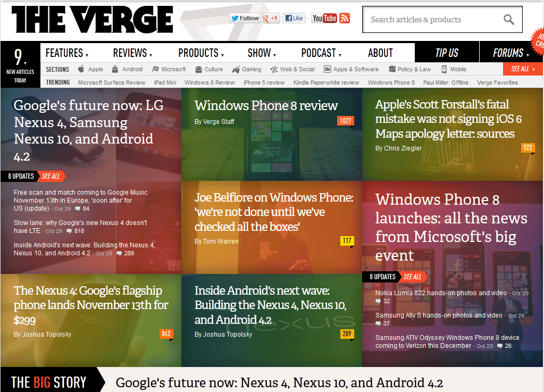Expand the Podcast dropdown menu
The width and height of the screenshot is (544, 392).
[x=322, y=53]
